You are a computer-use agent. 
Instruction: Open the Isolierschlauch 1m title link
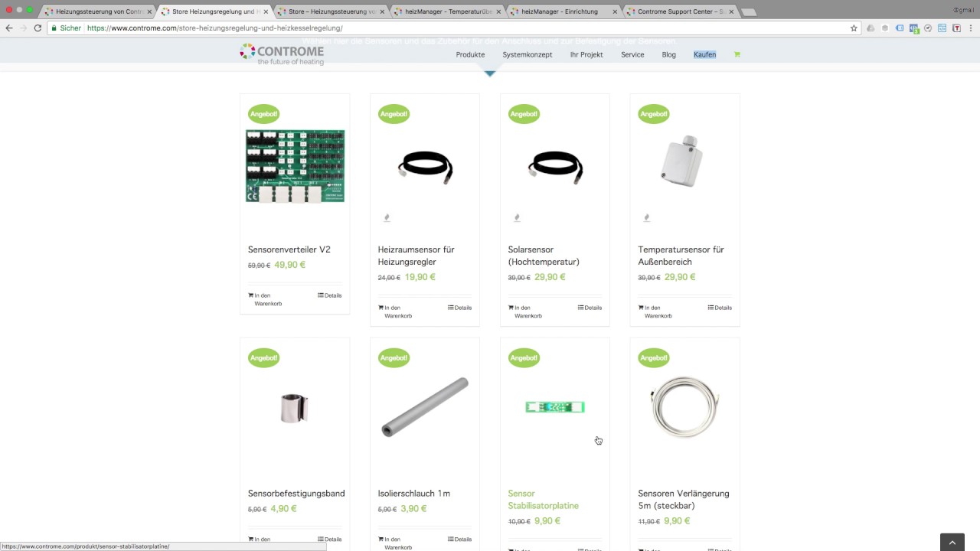pyautogui.click(x=414, y=494)
